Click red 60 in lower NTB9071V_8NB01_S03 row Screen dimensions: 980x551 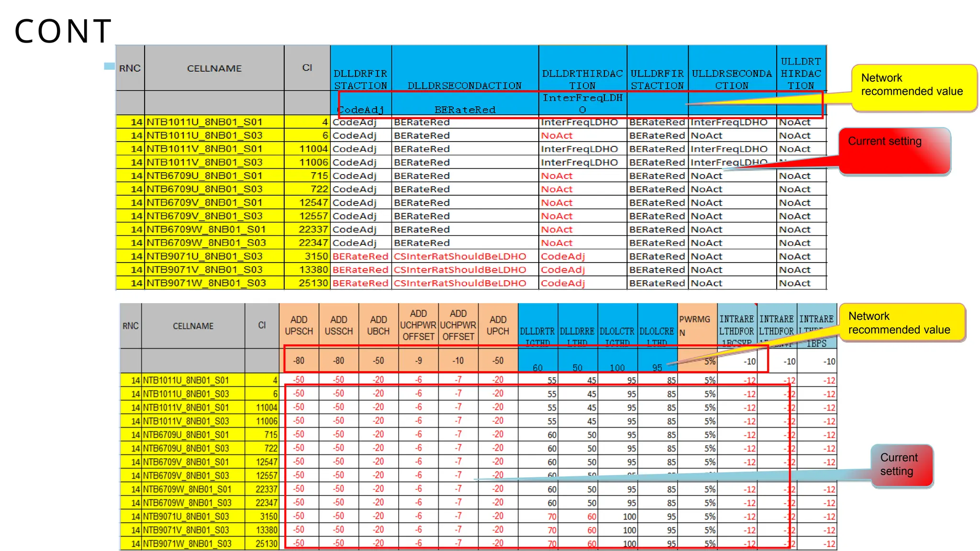[592, 530]
